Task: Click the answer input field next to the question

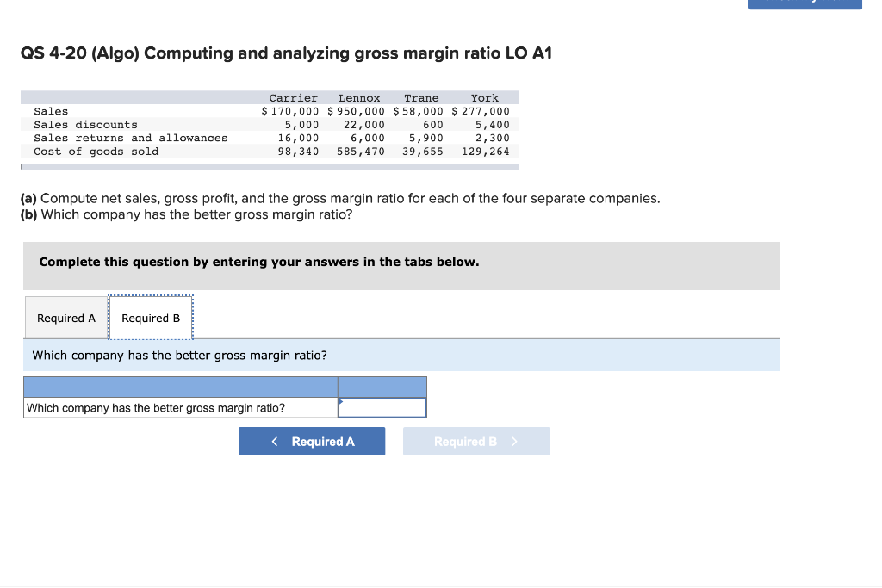Action: coord(382,407)
